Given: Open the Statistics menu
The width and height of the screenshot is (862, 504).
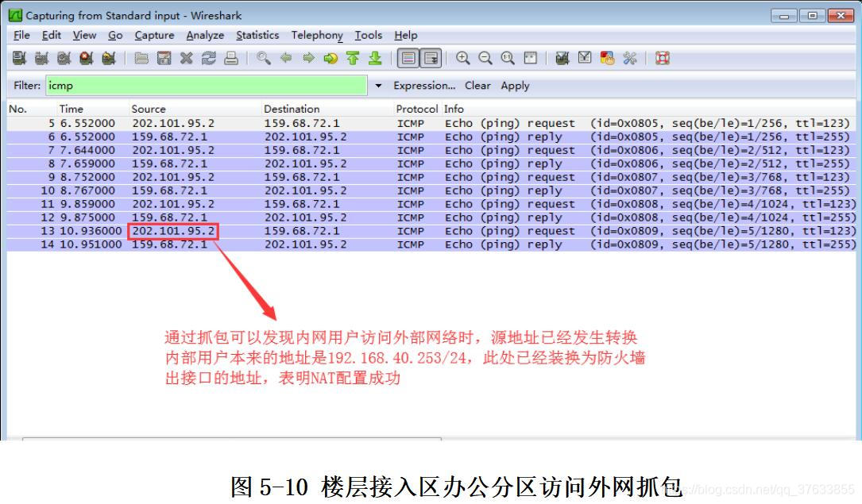Looking at the screenshot, I should click(x=257, y=35).
